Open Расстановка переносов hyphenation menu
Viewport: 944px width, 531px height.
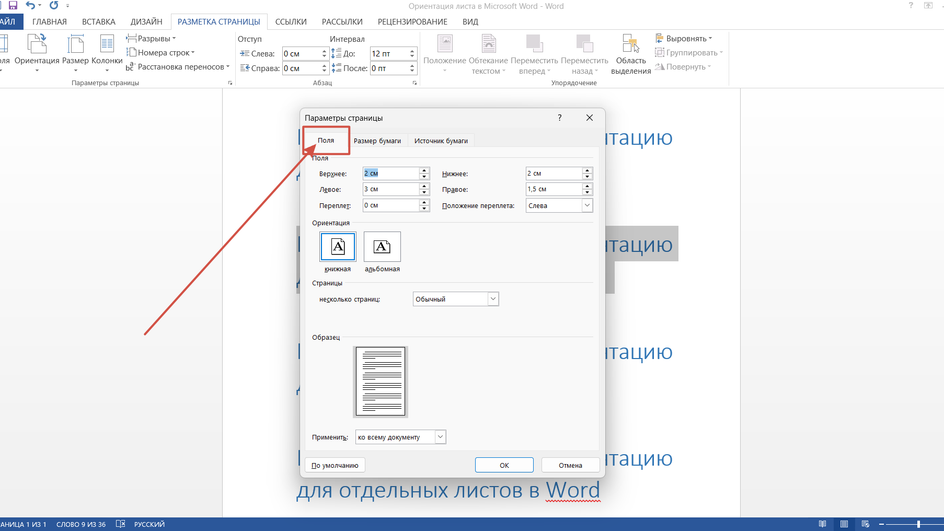(178, 67)
